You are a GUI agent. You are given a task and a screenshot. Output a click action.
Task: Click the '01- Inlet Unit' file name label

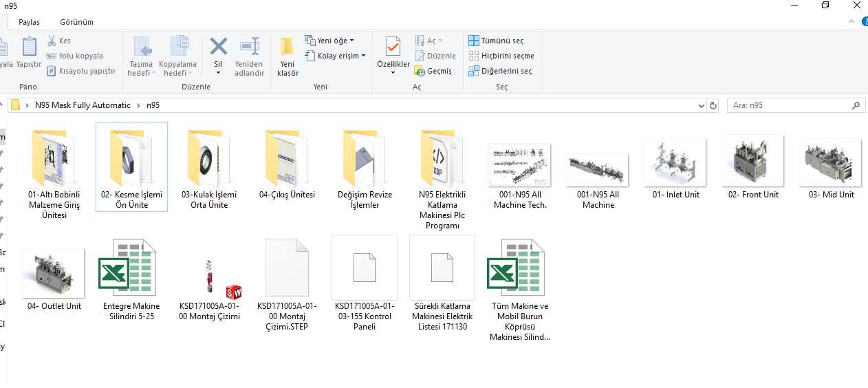(675, 195)
